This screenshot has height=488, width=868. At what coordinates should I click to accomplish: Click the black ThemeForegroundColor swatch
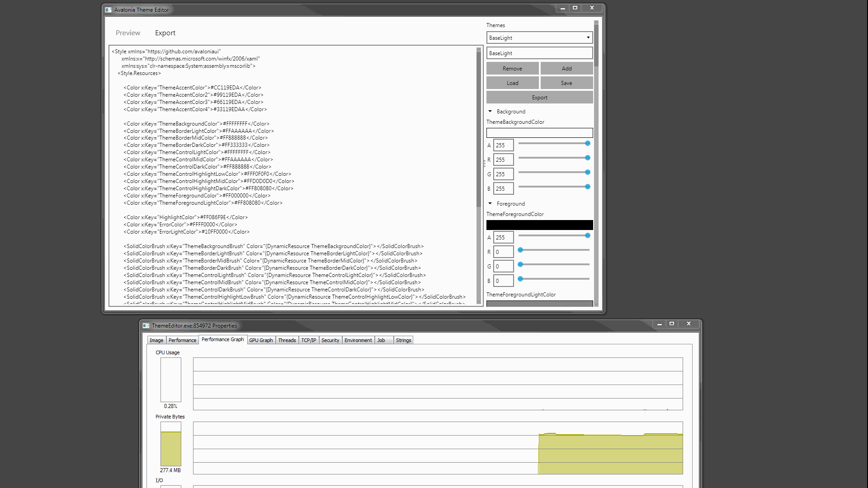pyautogui.click(x=539, y=225)
